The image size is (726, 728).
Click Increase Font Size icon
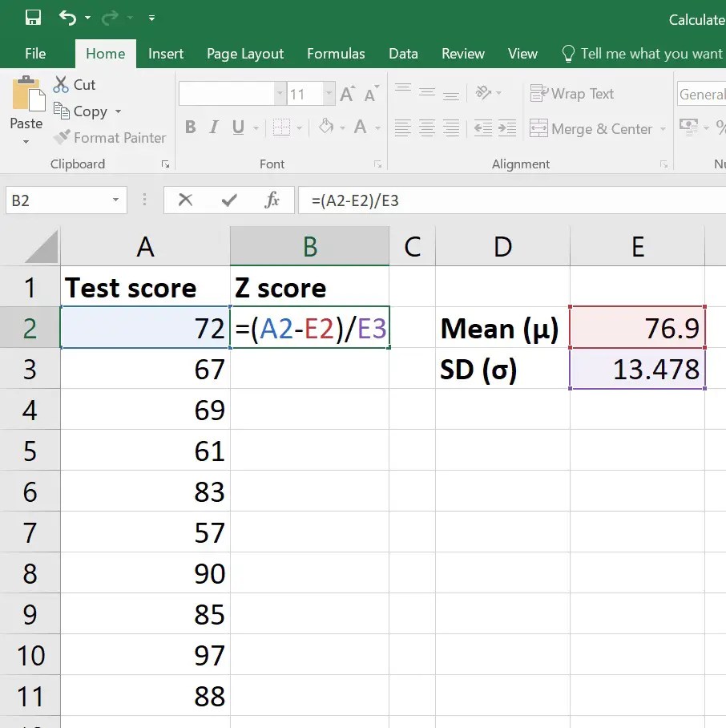(348, 94)
